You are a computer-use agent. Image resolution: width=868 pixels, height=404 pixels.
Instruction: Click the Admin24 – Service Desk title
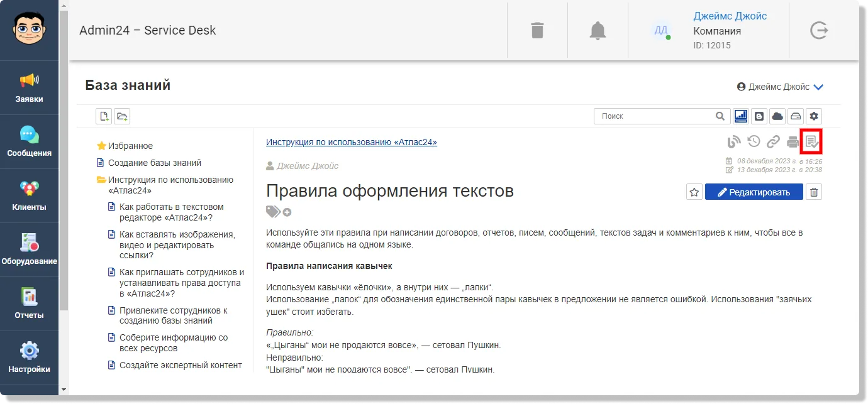[x=148, y=30]
